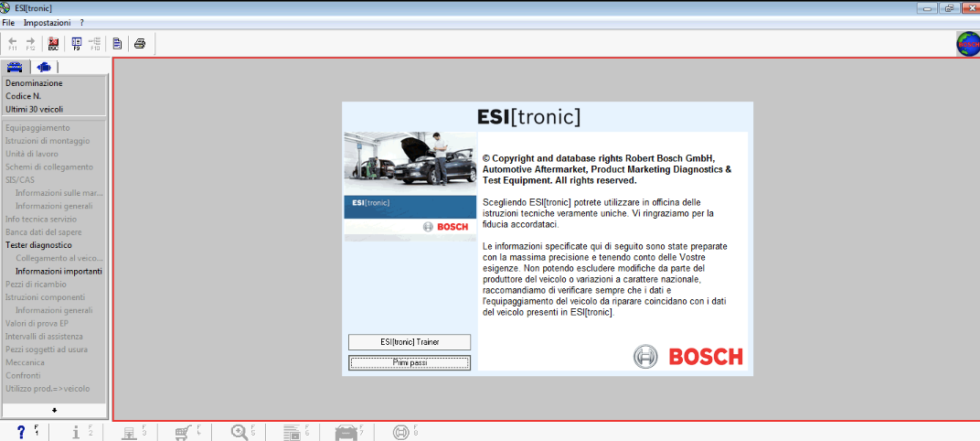Select Codice N. in the sidebar
Viewport: 980px width, 441px height.
[24, 96]
